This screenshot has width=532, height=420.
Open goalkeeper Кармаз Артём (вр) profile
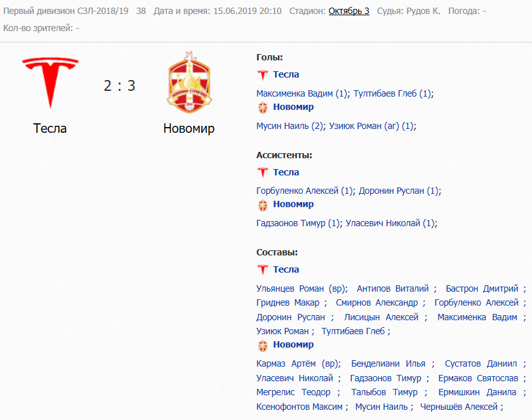coord(297,363)
